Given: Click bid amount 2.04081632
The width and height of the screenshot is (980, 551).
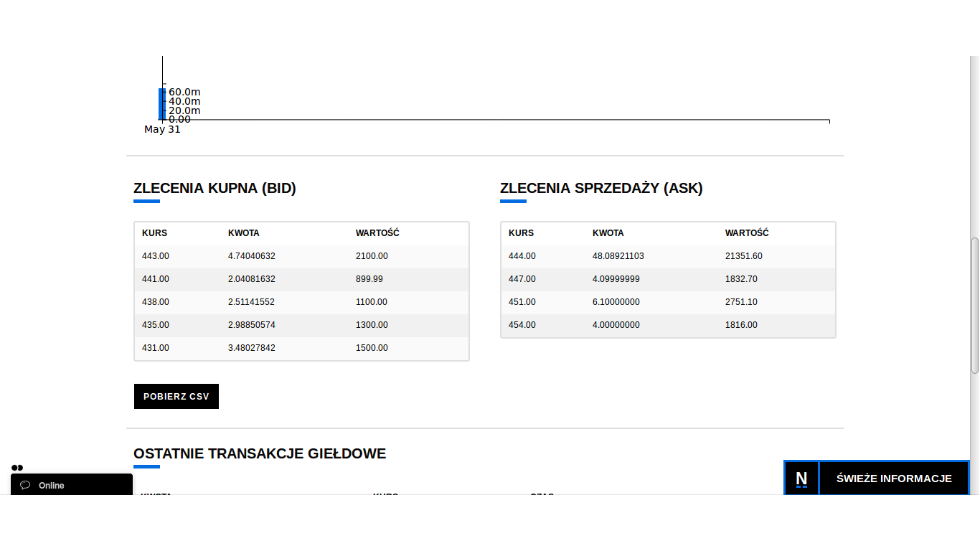Looking at the screenshot, I should pyautogui.click(x=252, y=279).
